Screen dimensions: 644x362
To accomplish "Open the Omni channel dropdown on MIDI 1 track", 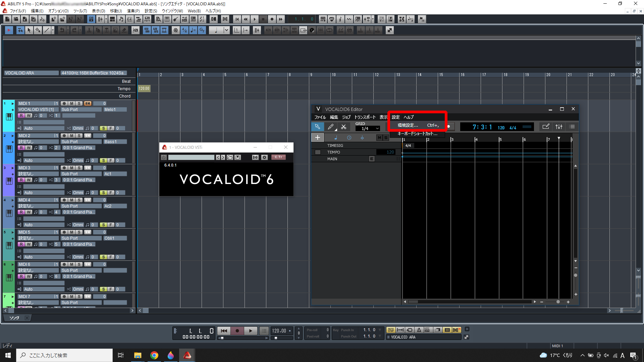I will 78,128.
